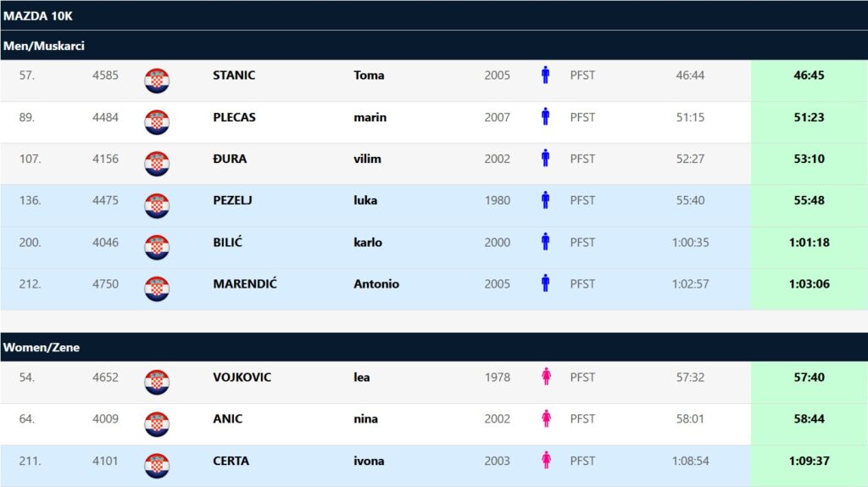Click ANIC's surname in the women's table

pos(227,419)
